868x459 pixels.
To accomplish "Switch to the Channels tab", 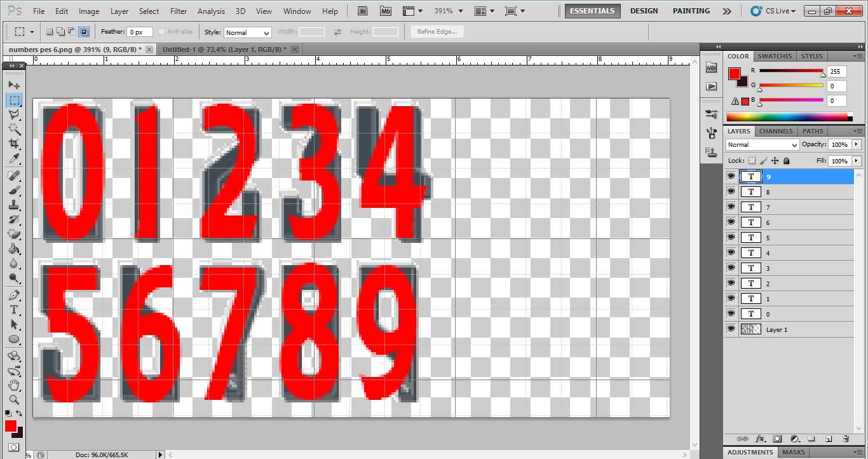I will (x=775, y=131).
